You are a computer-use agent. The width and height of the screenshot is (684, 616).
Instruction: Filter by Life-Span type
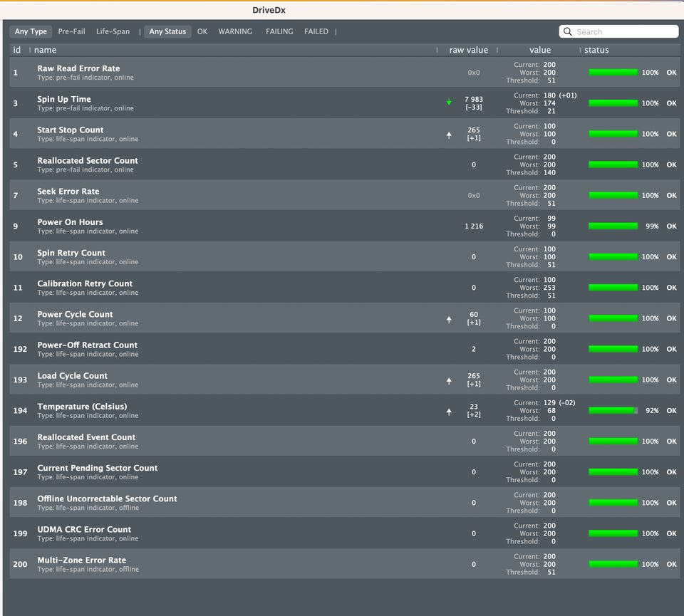[x=113, y=31]
